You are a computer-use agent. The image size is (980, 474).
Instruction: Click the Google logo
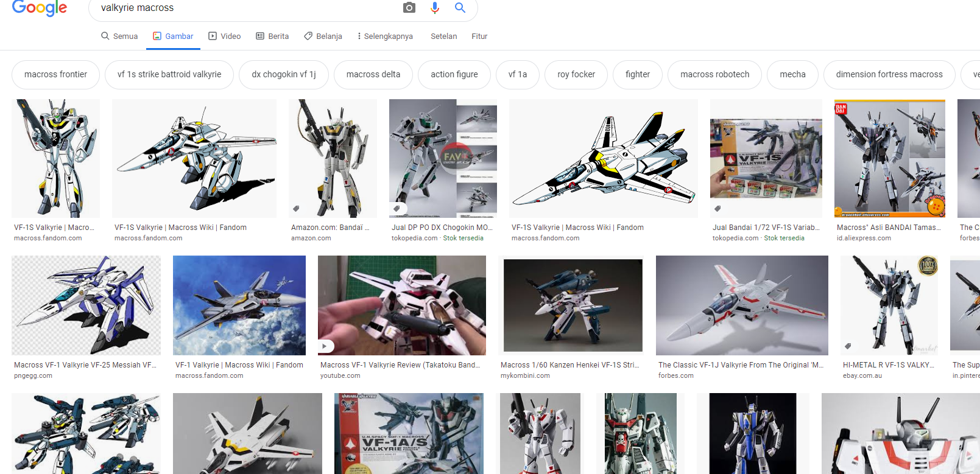point(40,8)
